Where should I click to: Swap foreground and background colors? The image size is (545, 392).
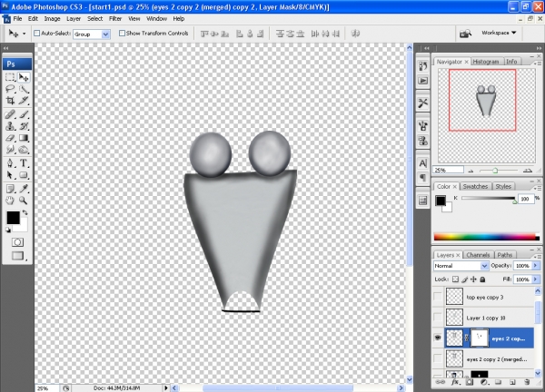point(25,212)
